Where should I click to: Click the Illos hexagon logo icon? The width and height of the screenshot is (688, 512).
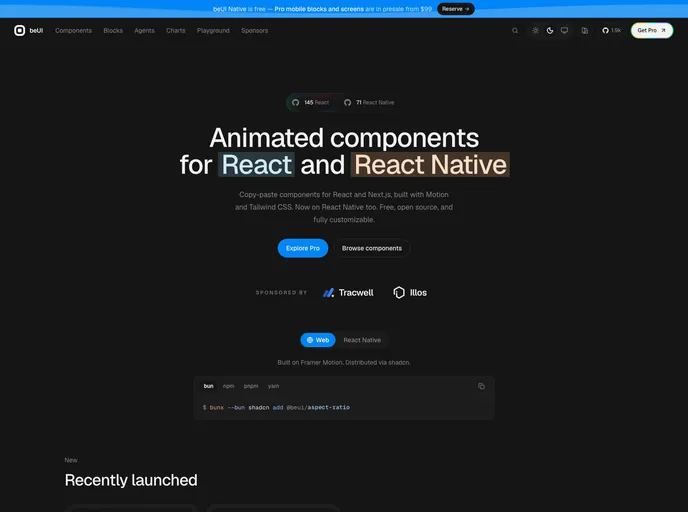(x=399, y=293)
